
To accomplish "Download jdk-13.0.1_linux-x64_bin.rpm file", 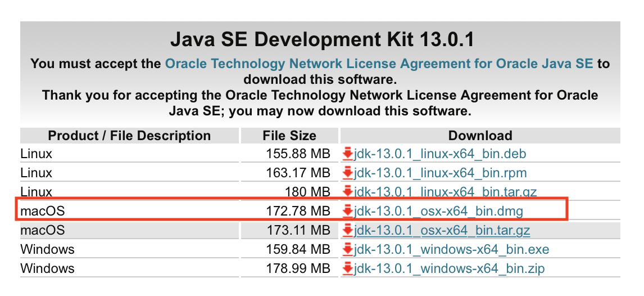I will [x=440, y=173].
